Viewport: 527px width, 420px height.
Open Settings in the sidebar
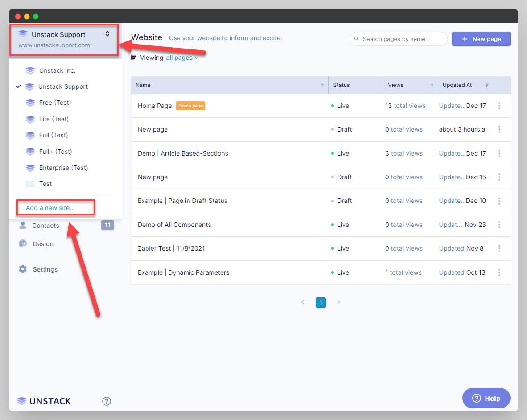point(45,269)
